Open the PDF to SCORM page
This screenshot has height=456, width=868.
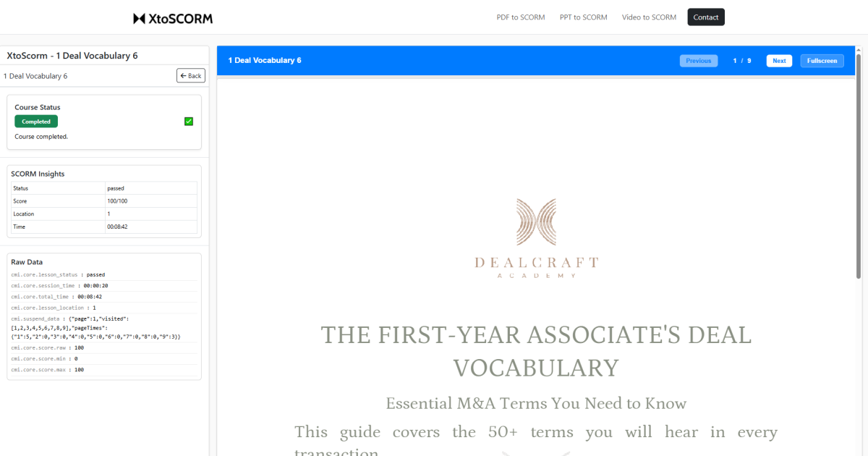pyautogui.click(x=521, y=17)
